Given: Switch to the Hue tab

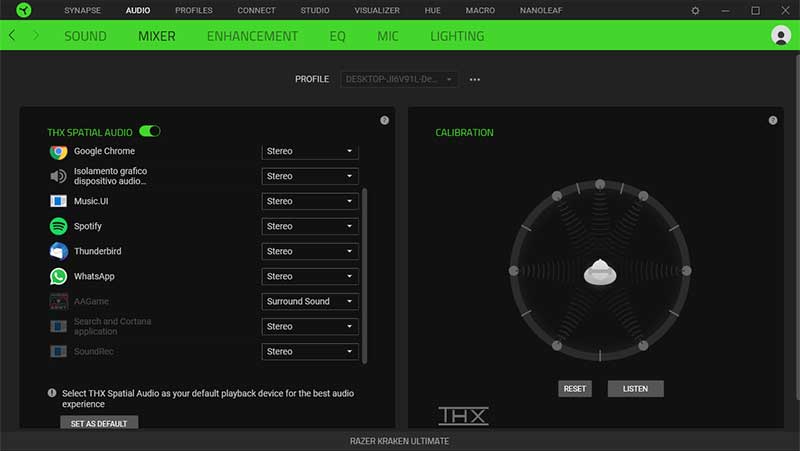Looking at the screenshot, I should (432, 10).
